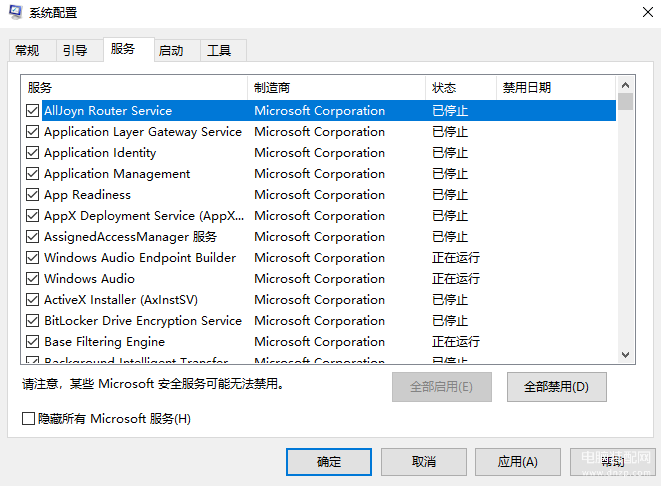The image size is (661, 486).
Task: Click the System Configuration window icon
Action: [x=15, y=12]
